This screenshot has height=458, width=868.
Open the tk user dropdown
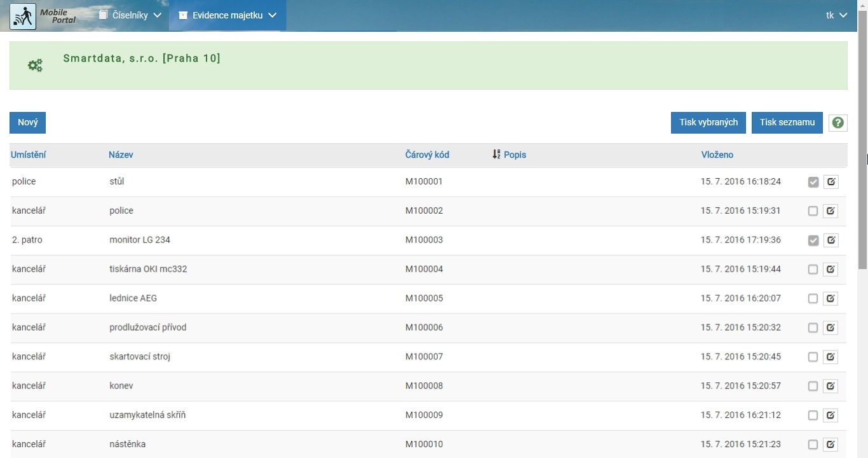click(x=836, y=15)
